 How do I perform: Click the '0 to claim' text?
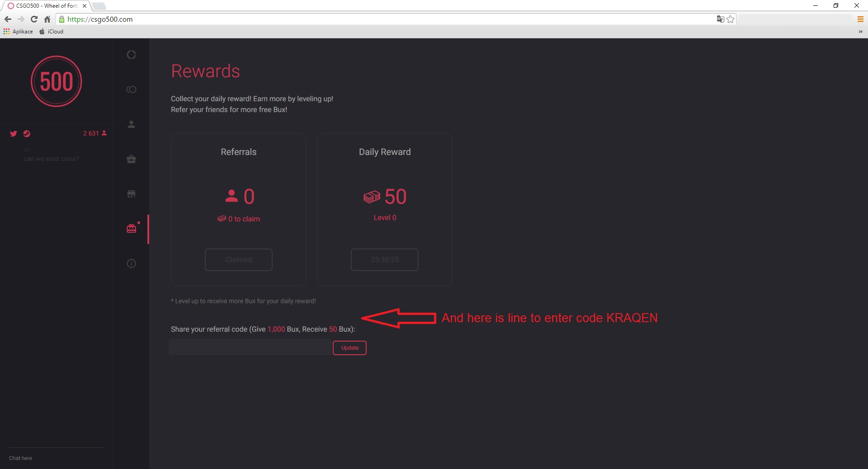(244, 219)
